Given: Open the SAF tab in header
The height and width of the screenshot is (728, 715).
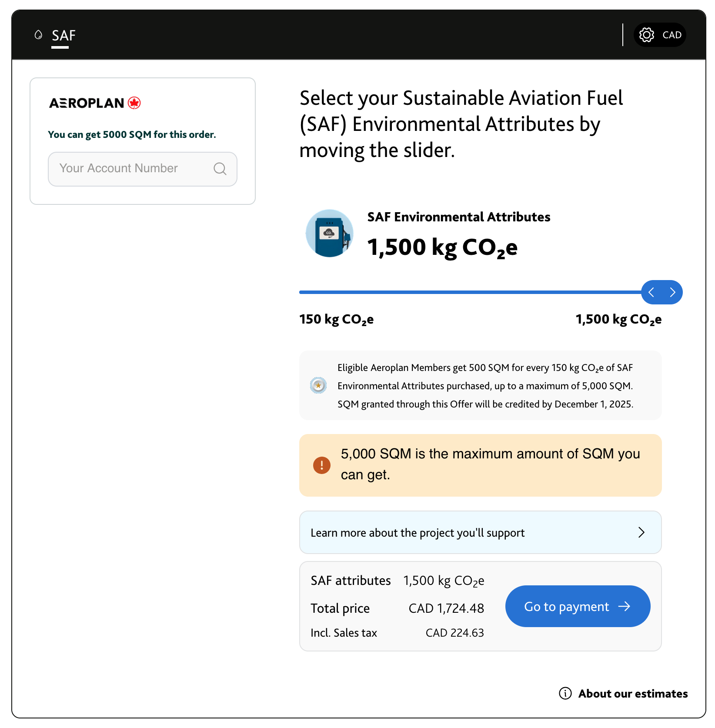Looking at the screenshot, I should [63, 35].
